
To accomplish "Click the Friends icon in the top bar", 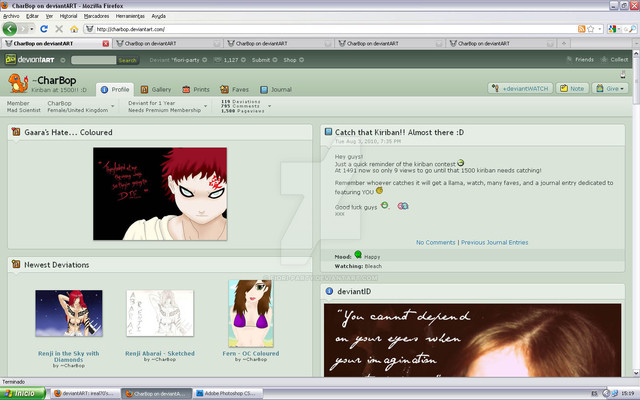I will point(569,60).
